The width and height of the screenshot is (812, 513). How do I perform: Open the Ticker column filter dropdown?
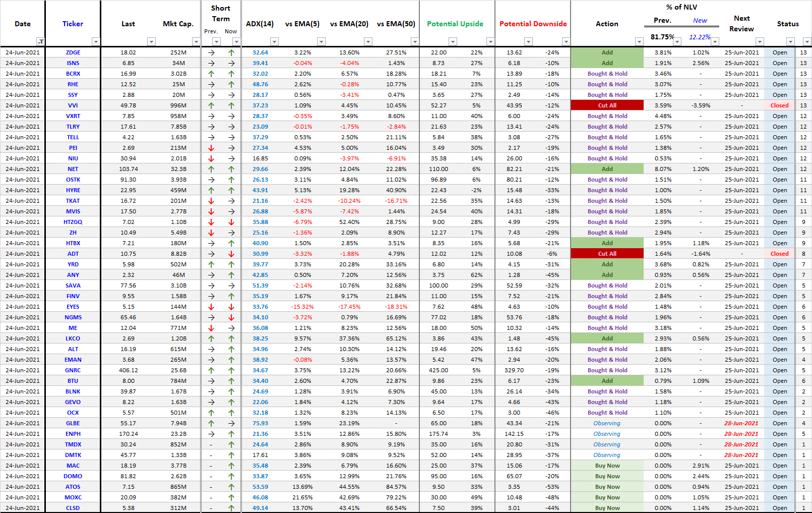click(96, 41)
